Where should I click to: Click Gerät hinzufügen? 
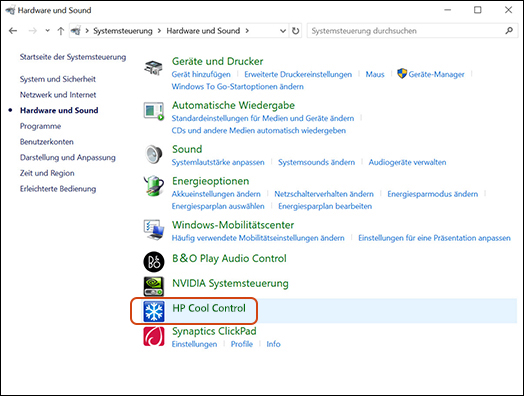[x=201, y=74]
